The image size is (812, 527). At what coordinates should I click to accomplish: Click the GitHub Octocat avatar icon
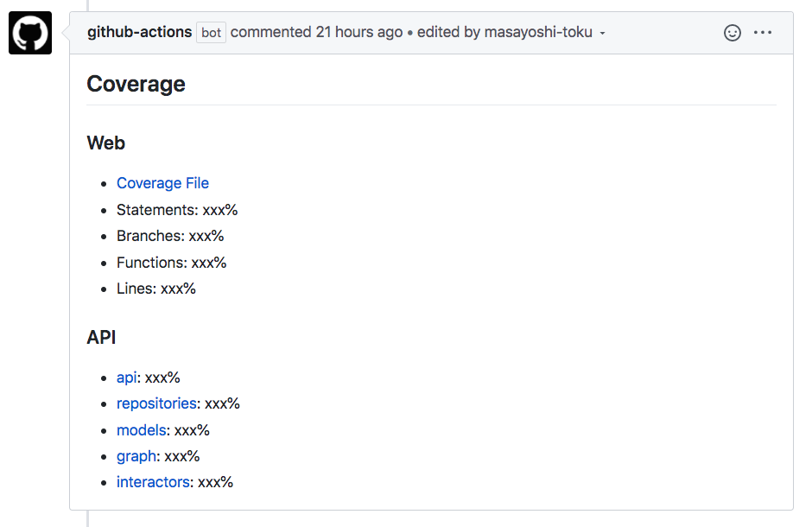tap(29, 32)
